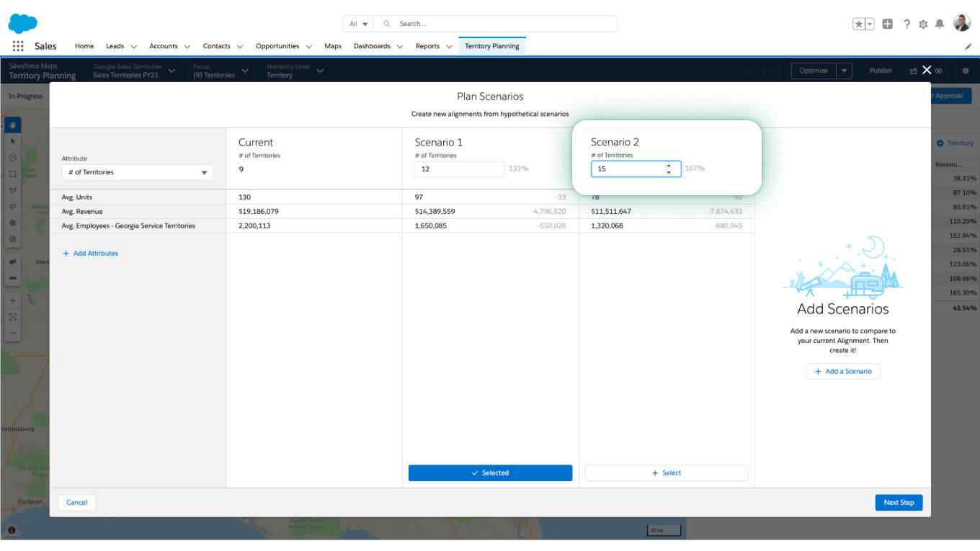Click the Selected button under Scenario 1
Image resolution: width=980 pixels, height=551 pixels.
pyautogui.click(x=490, y=472)
